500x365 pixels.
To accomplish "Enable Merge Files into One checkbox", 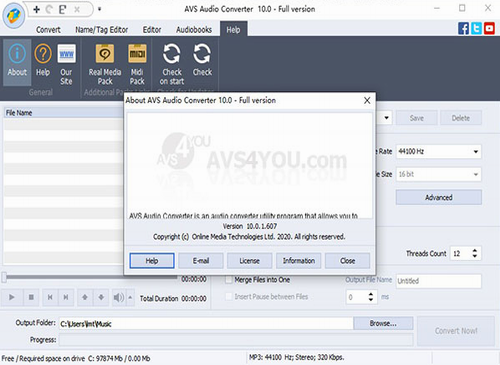I will (229, 280).
